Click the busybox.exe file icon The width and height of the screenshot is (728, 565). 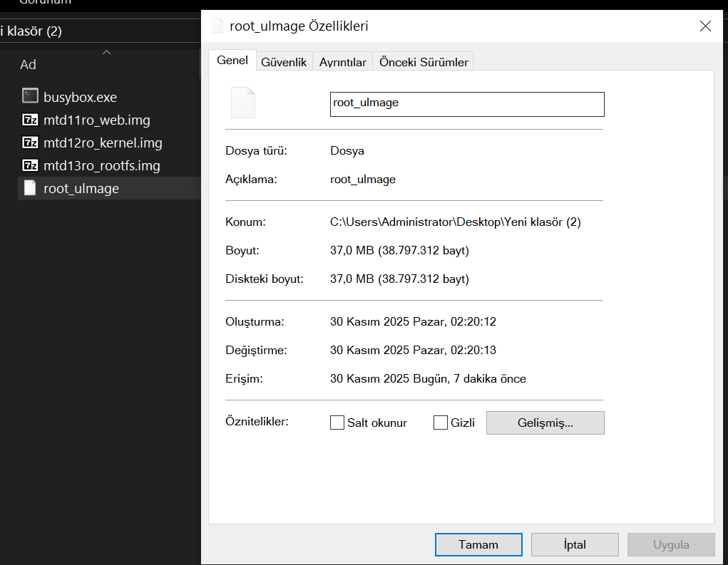(30, 97)
